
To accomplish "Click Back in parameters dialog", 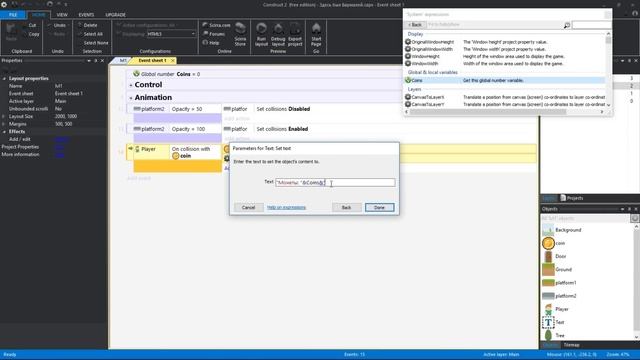I will 346,208.
